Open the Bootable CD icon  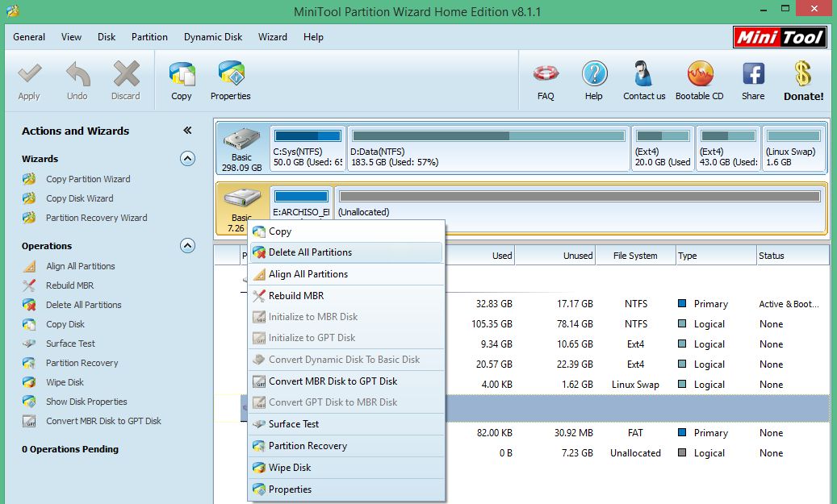[699, 75]
